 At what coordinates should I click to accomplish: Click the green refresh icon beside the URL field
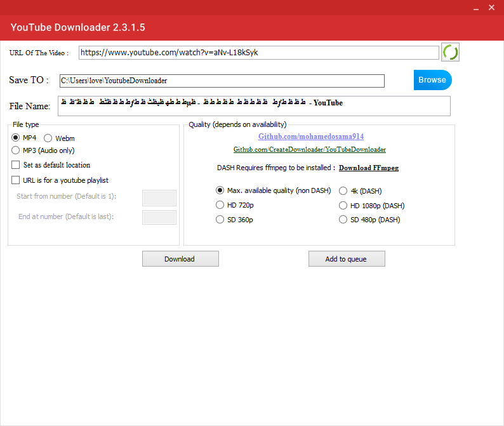pos(450,52)
